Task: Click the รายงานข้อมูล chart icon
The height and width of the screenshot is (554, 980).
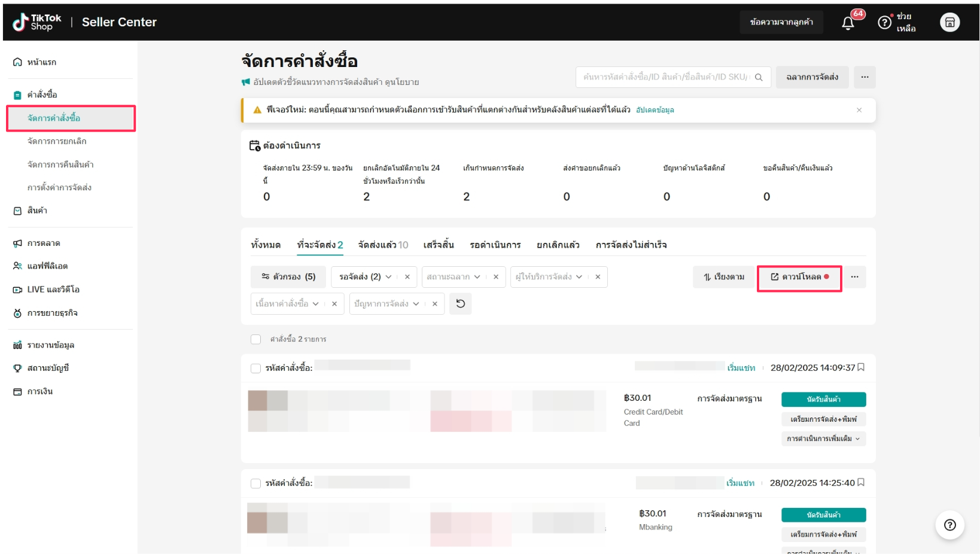Action: 17,345
